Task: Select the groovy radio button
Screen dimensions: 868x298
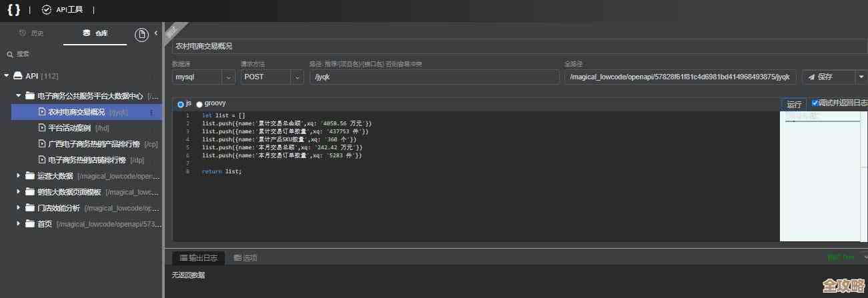Action: click(x=199, y=104)
